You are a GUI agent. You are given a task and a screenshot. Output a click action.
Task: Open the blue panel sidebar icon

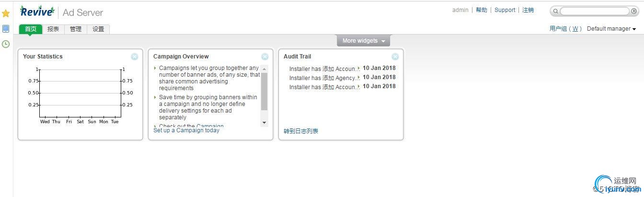pos(6,29)
